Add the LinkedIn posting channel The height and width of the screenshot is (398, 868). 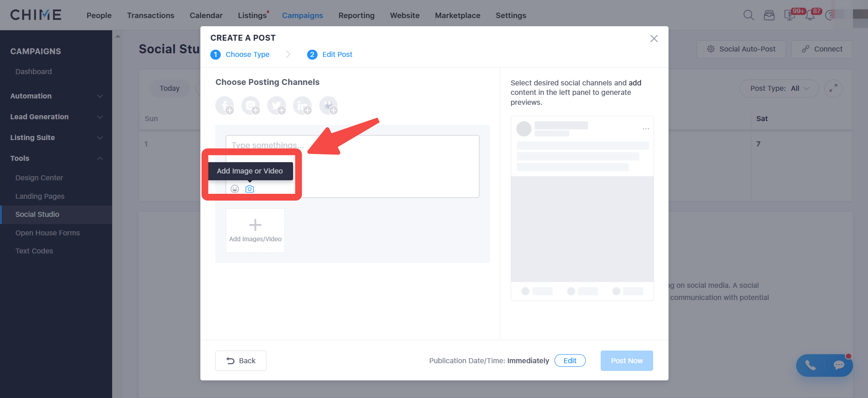303,106
